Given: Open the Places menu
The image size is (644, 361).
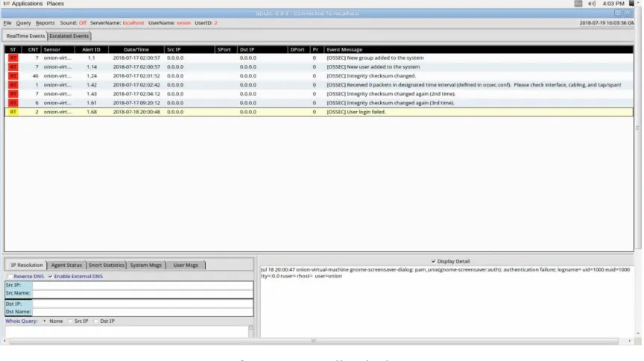Looking at the screenshot, I should [55, 4].
